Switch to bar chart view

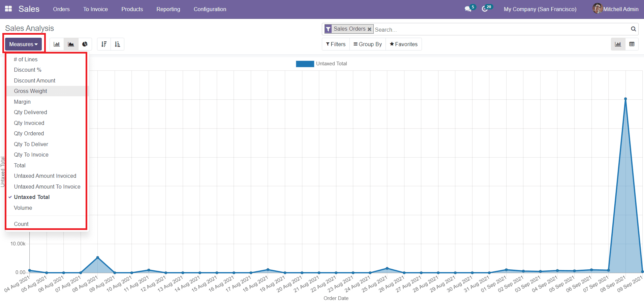tap(57, 44)
